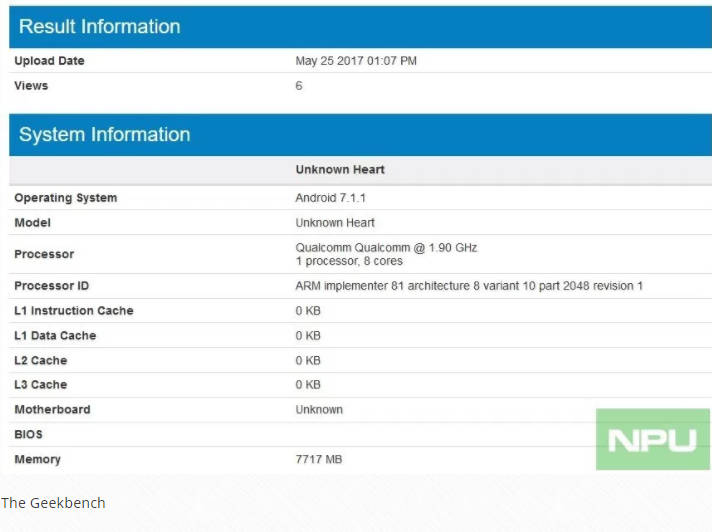Click the Android 7.1.1 value
712x532 pixels.
pyautogui.click(x=333, y=198)
